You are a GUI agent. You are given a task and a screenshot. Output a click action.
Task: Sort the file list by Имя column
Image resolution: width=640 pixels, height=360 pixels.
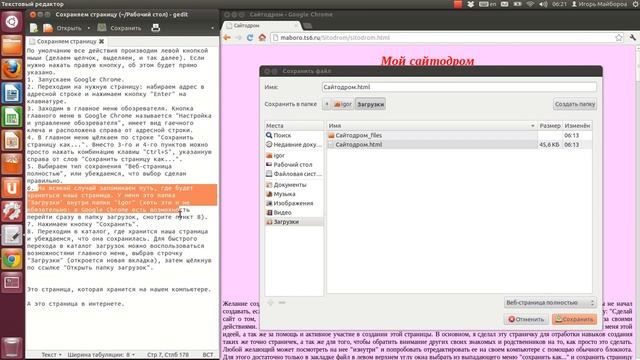click(432, 126)
